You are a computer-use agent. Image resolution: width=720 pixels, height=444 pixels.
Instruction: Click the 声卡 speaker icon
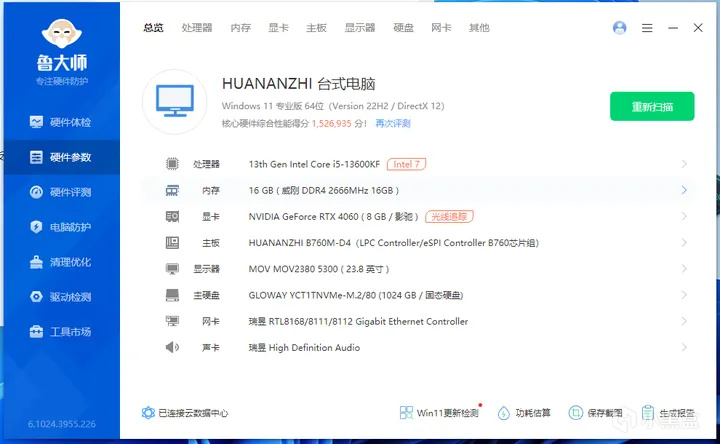[172, 347]
